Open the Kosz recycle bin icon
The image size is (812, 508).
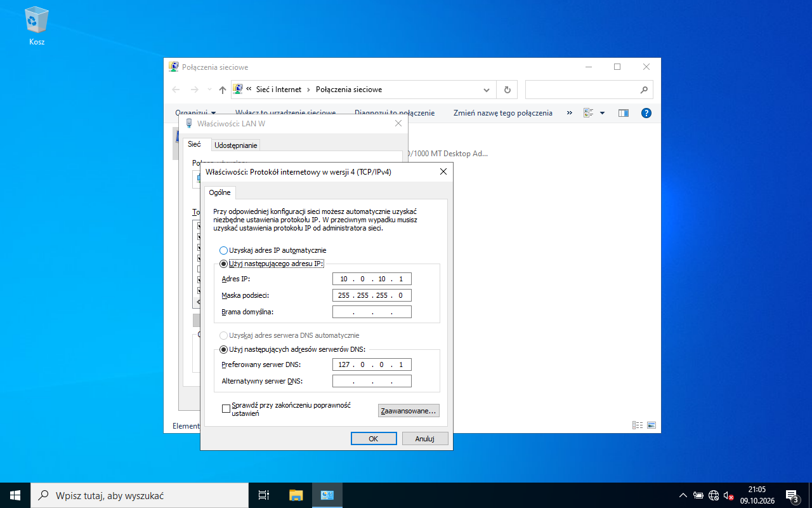37,27
